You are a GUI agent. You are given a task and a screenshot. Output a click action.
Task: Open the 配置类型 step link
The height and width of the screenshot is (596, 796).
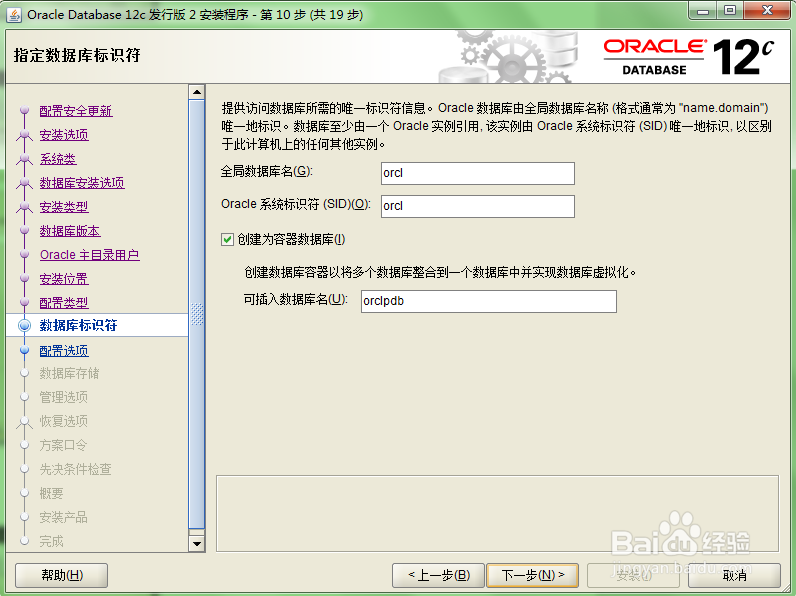point(64,303)
